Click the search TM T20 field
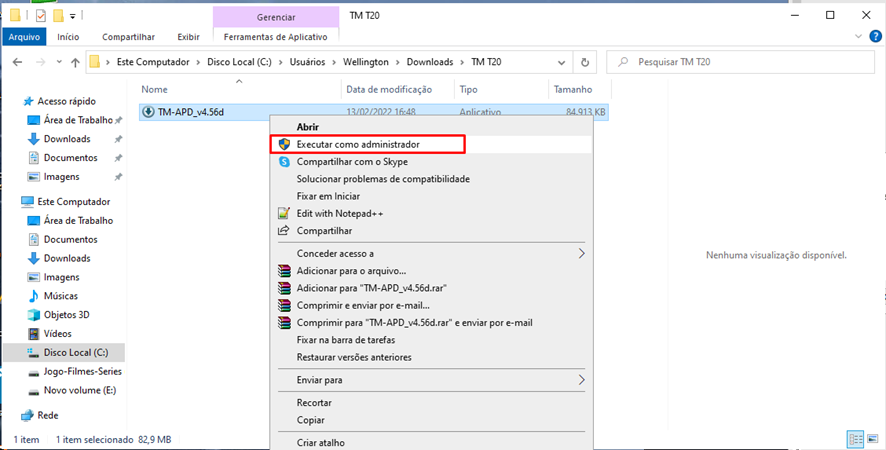Image resolution: width=886 pixels, height=450 pixels. (x=740, y=62)
